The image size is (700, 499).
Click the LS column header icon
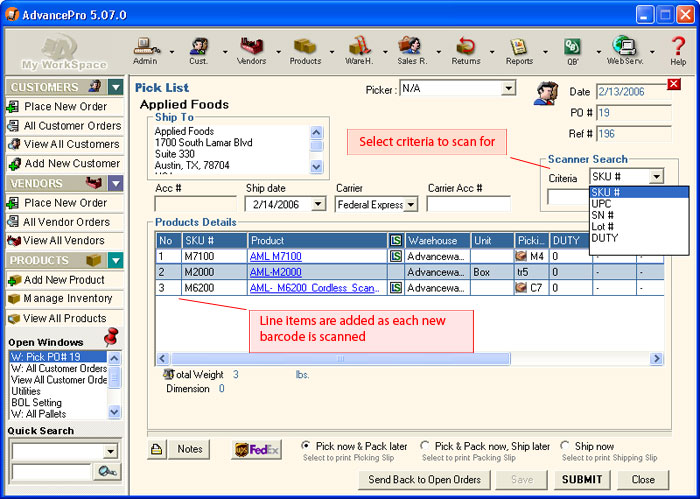click(396, 241)
